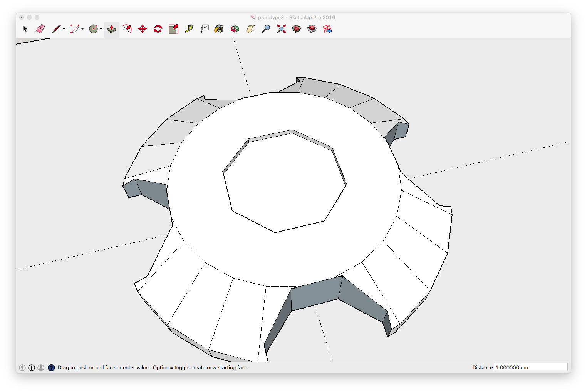Click the Distance label
This screenshot has width=587, height=392.
coord(483,368)
